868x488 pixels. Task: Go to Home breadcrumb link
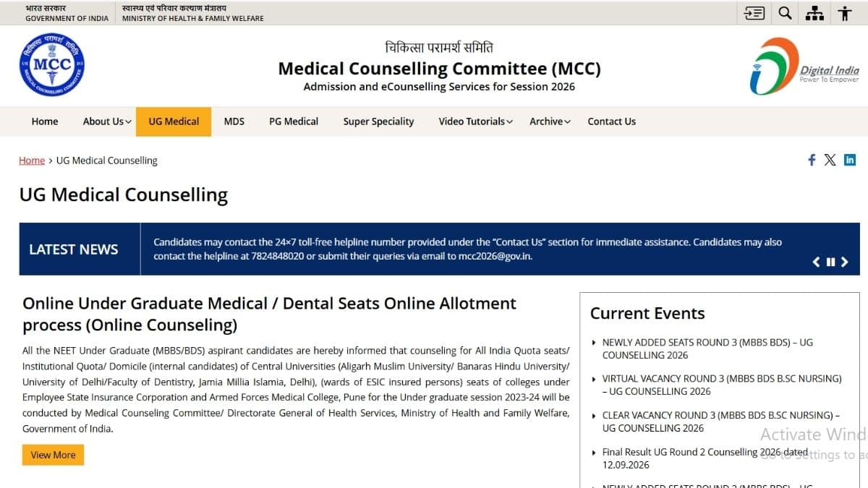32,160
